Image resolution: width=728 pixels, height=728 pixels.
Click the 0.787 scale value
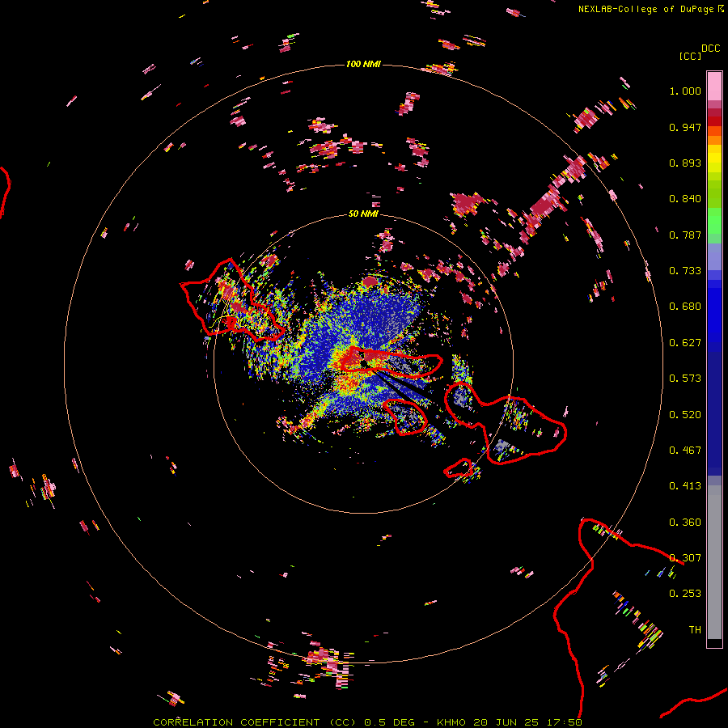coord(685,235)
